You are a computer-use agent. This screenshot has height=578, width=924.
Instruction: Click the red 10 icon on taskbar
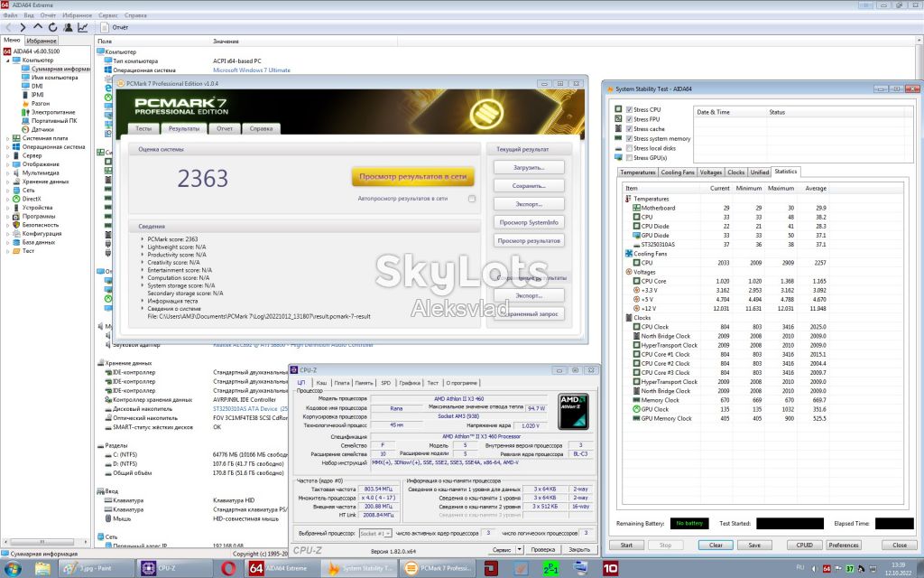611,569
